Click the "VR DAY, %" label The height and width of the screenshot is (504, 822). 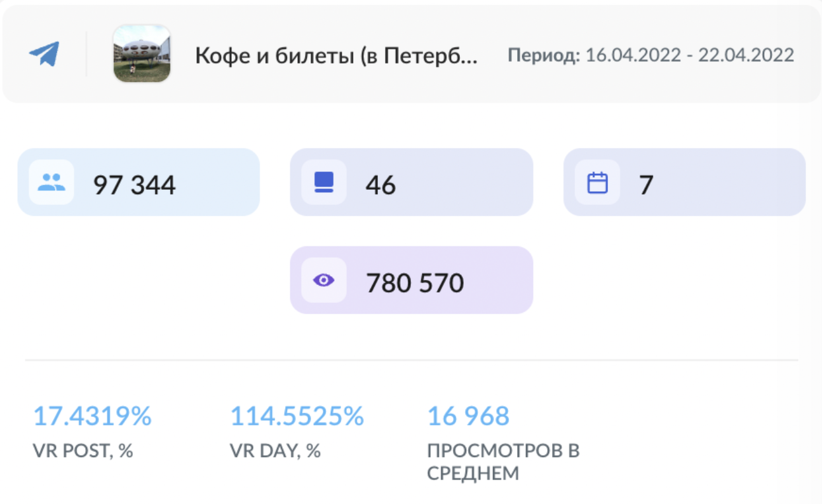coord(275,451)
